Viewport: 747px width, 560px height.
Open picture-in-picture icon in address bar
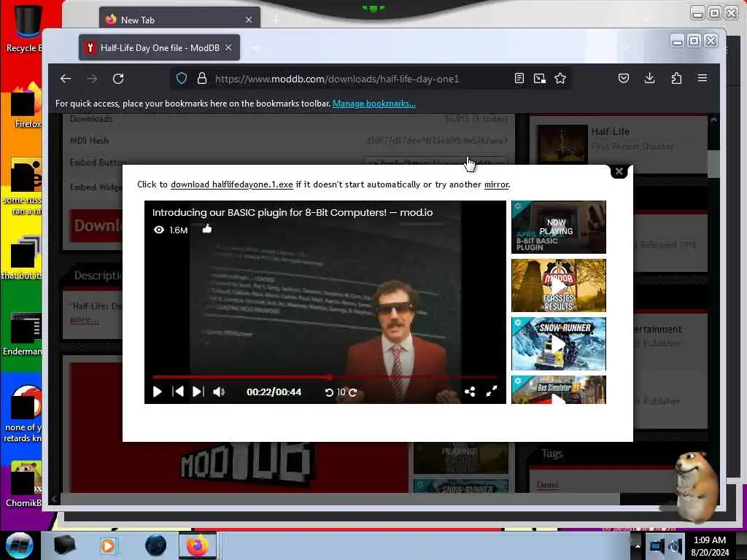(539, 79)
